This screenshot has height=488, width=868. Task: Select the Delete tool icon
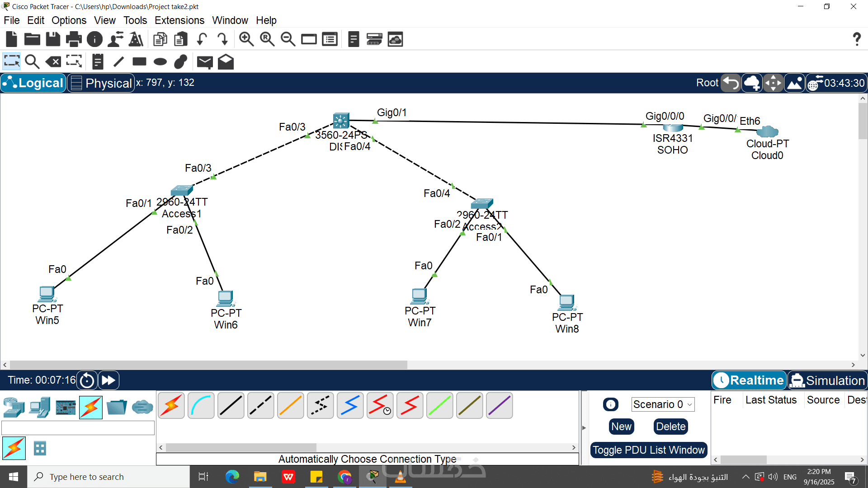[x=53, y=61]
